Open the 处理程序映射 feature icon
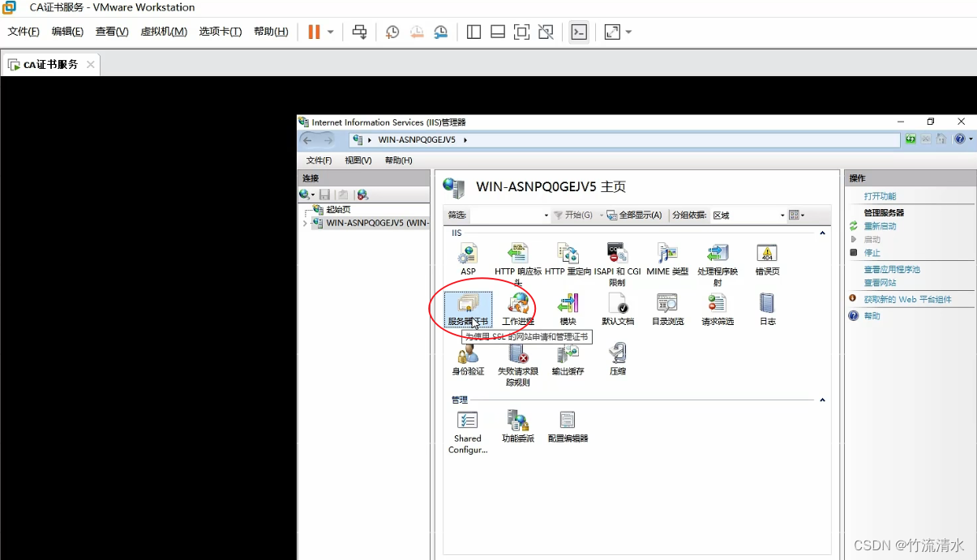 click(718, 254)
